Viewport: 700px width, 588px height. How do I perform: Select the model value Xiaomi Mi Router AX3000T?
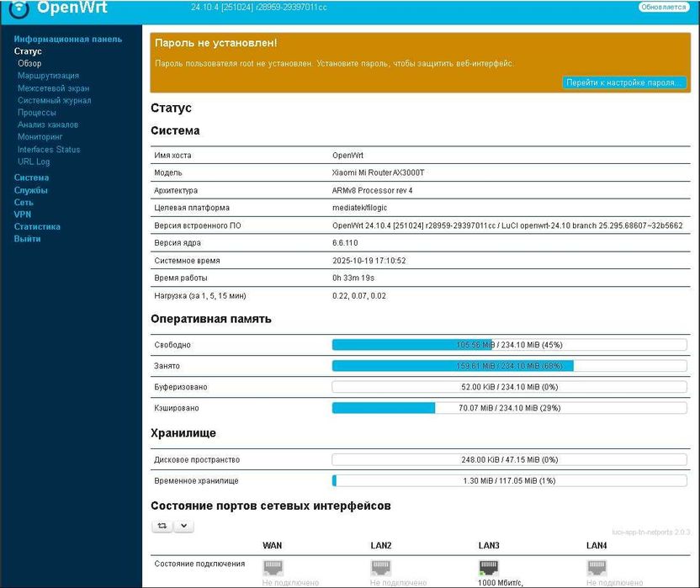(378, 172)
